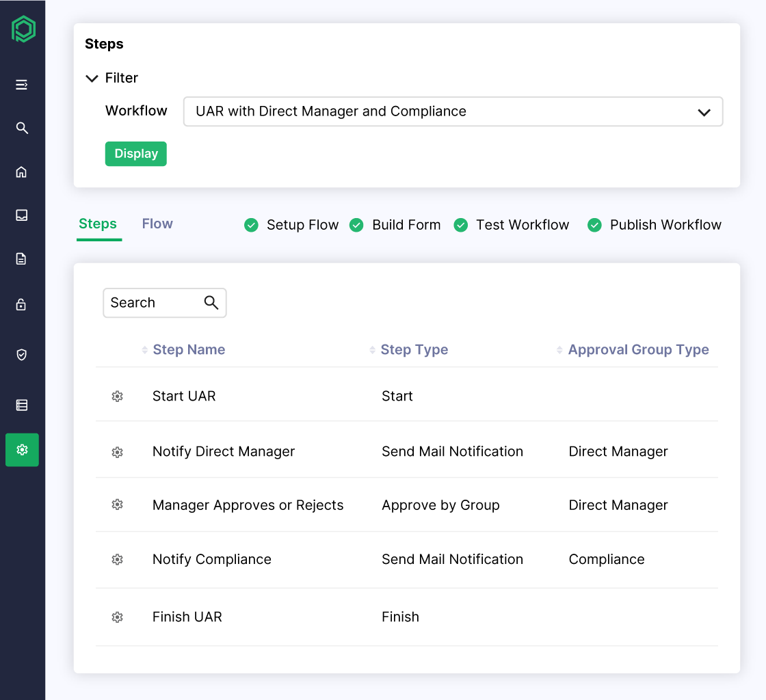766x700 pixels.
Task: Select the home icon in the sidebar
Action: [x=21, y=172]
